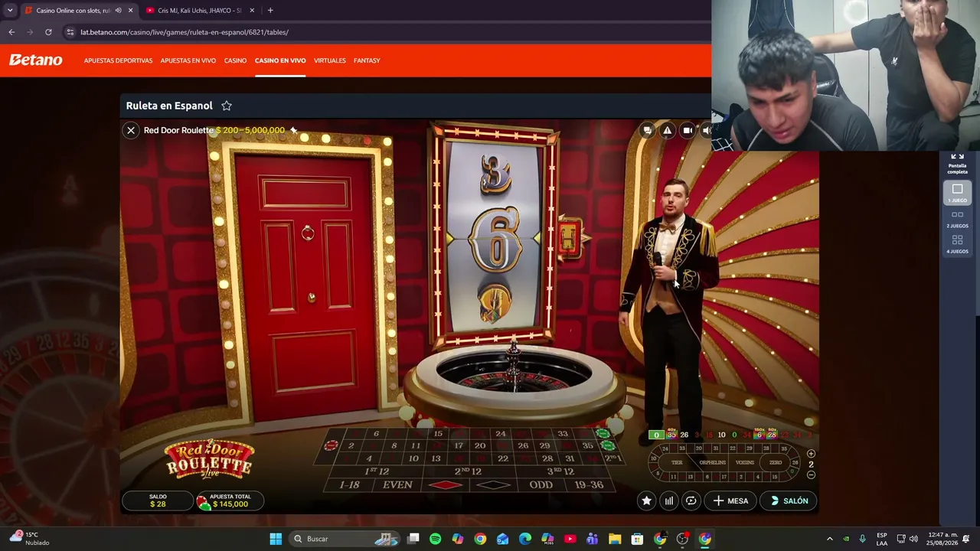Open VIRTUALES menu item
The height and width of the screenshot is (551, 980).
[x=330, y=60]
